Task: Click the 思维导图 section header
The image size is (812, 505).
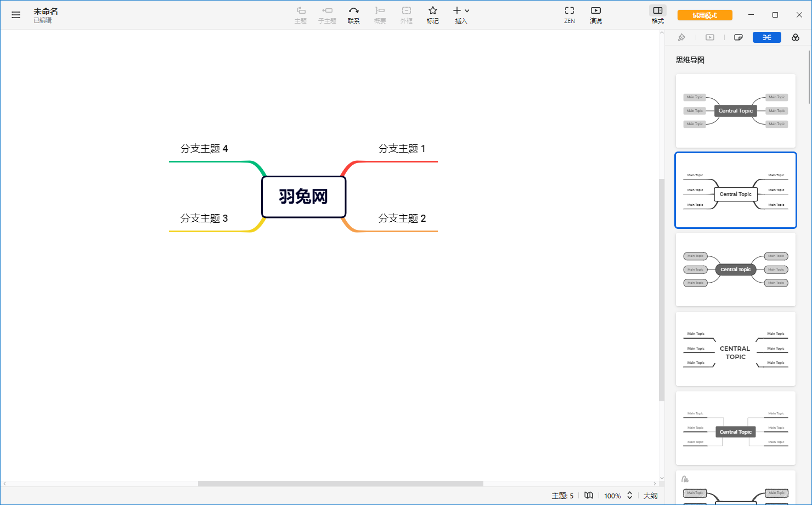Action: (x=690, y=60)
